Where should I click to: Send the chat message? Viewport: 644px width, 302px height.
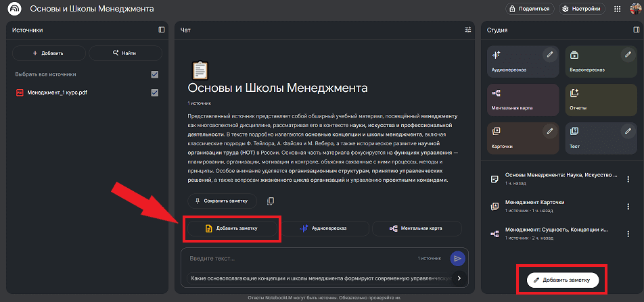[457, 259]
